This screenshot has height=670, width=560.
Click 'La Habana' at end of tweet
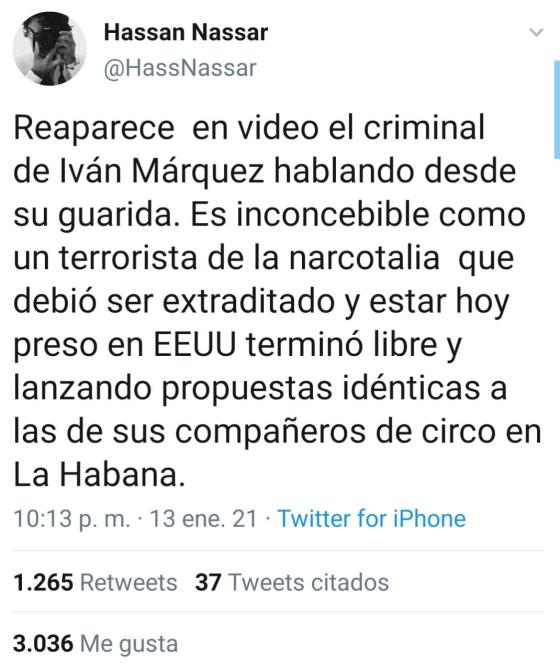click(99, 475)
